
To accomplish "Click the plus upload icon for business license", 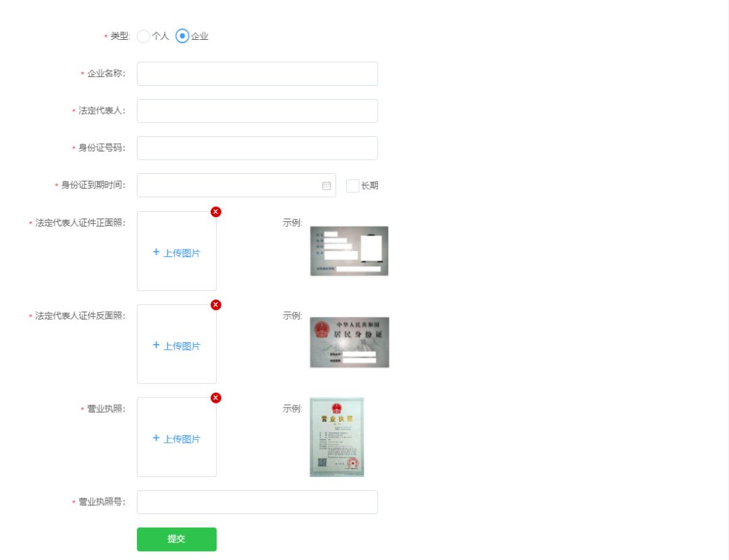I will click(x=157, y=437).
